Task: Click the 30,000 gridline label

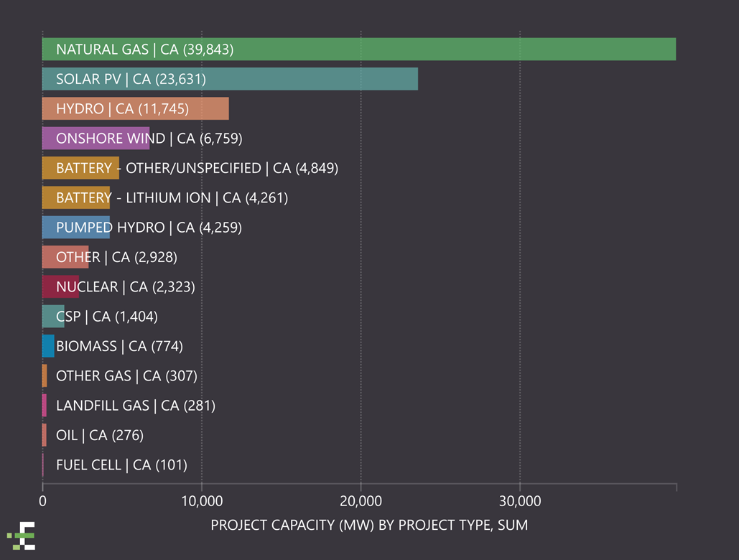Action: click(521, 501)
